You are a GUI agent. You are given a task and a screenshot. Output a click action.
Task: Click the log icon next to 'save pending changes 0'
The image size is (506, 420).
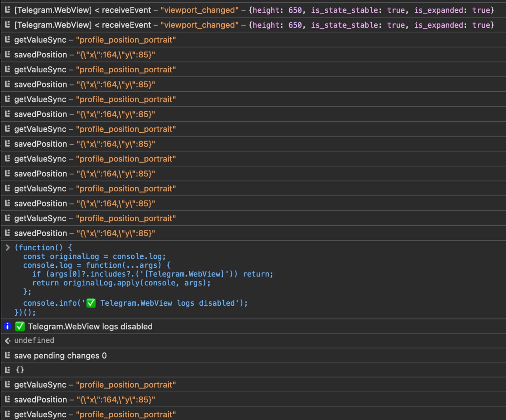(x=7, y=355)
